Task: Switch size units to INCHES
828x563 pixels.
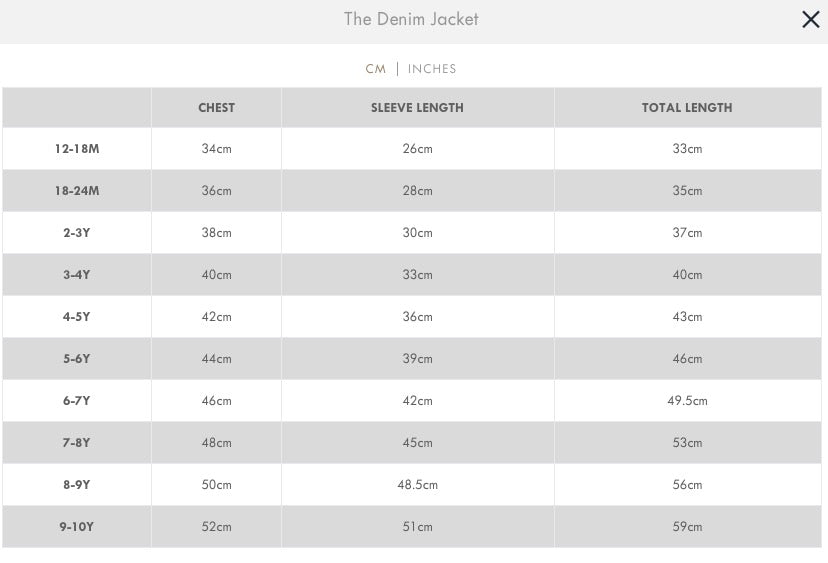Action: (x=432, y=69)
